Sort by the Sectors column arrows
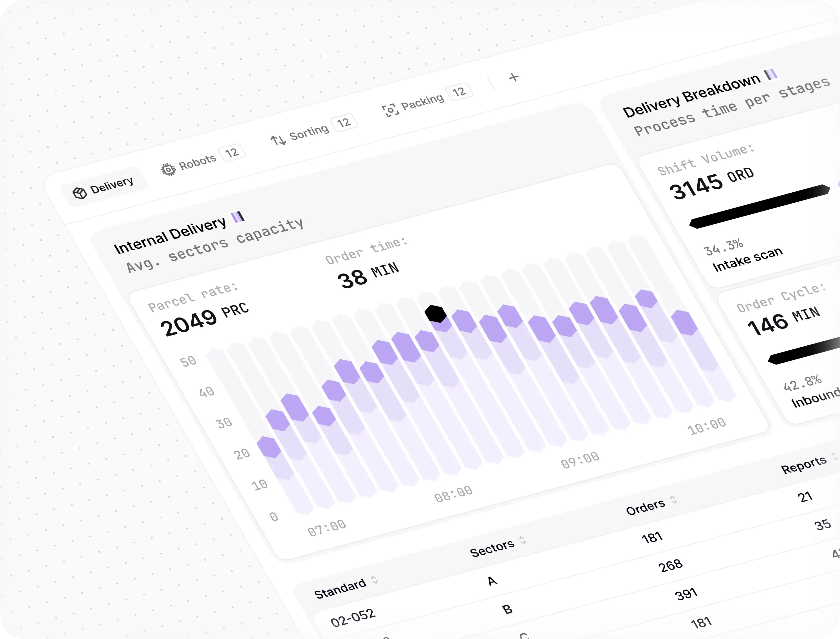This screenshot has width=840, height=639. tap(523, 540)
